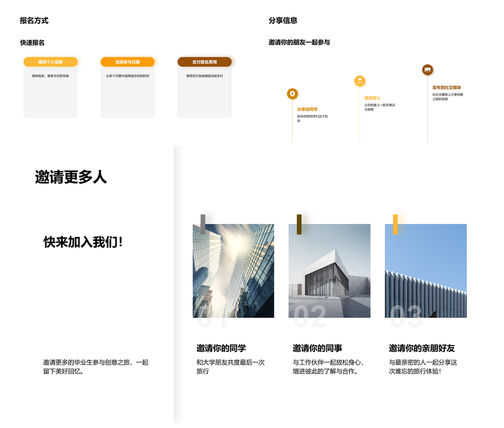Click the picture icon above 发布到社交媒体
Screen dimensions: 504x428
427,70
